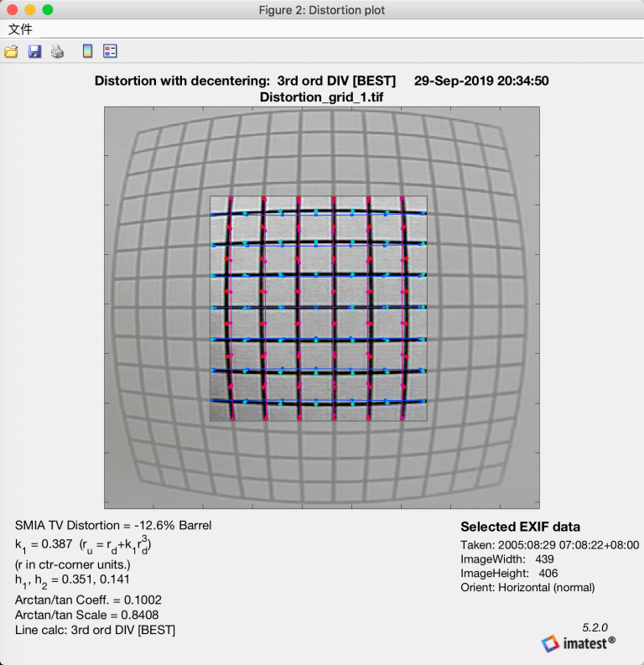Insert a colorbar from the toolbar

click(x=87, y=52)
